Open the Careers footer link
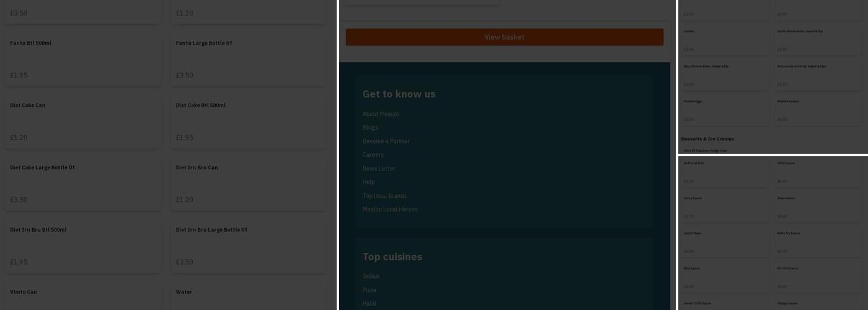This screenshot has width=868, height=310. (x=373, y=155)
